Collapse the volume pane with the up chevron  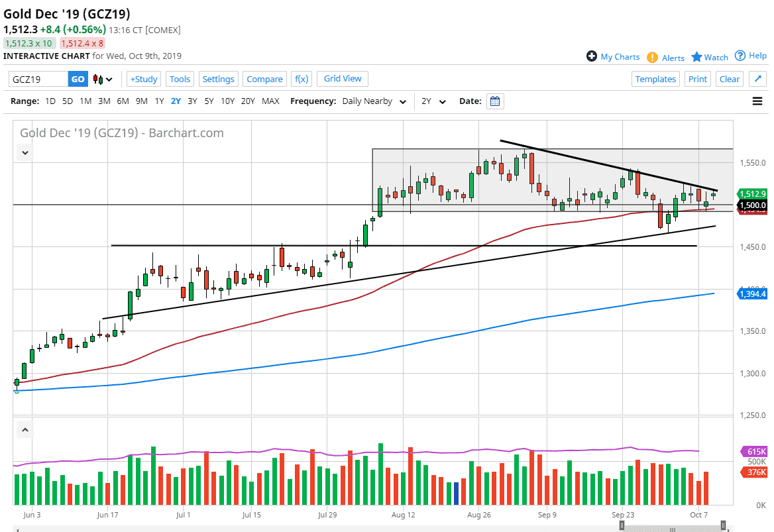[25, 430]
